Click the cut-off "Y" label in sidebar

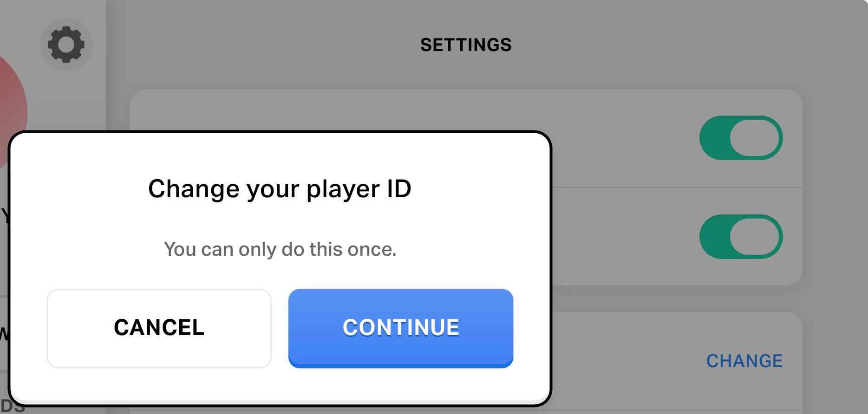coord(4,216)
